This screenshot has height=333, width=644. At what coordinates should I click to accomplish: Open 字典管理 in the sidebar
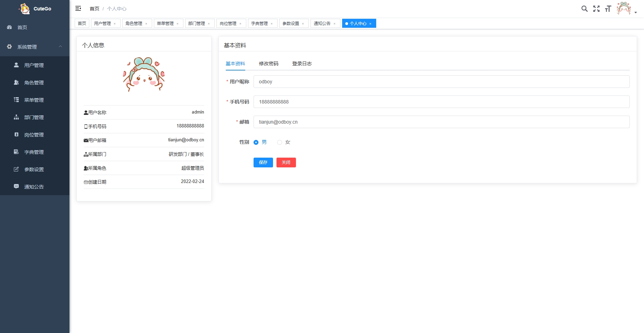click(35, 152)
